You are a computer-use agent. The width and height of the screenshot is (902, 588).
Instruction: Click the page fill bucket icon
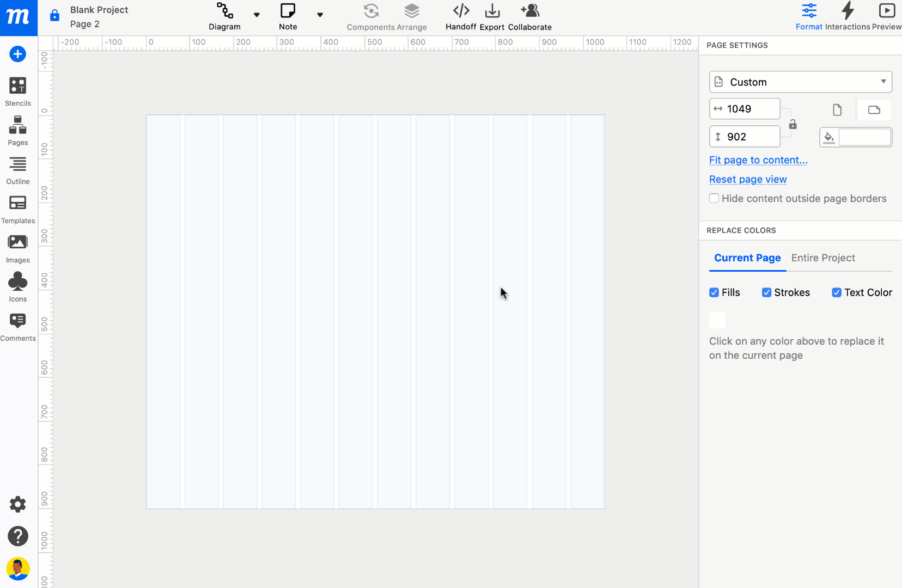829,137
